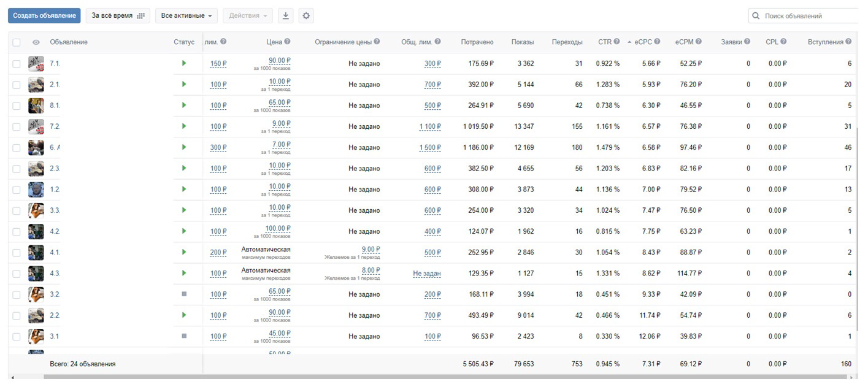Click the search magnifier icon
Screen dimensions: 868x384
756,16
